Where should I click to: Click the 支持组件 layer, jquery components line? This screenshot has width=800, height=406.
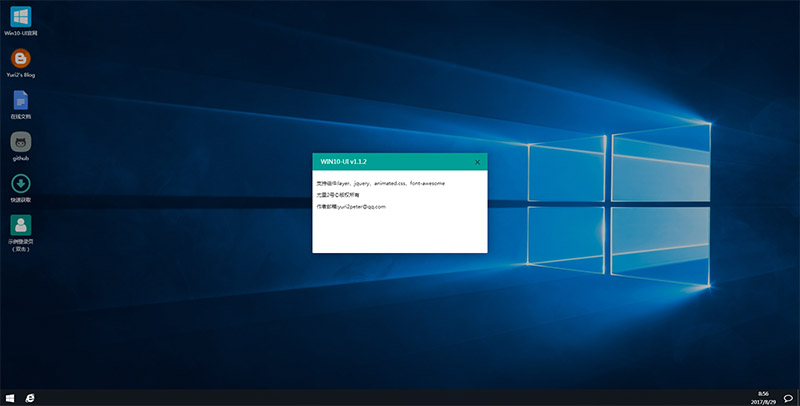[380, 184]
